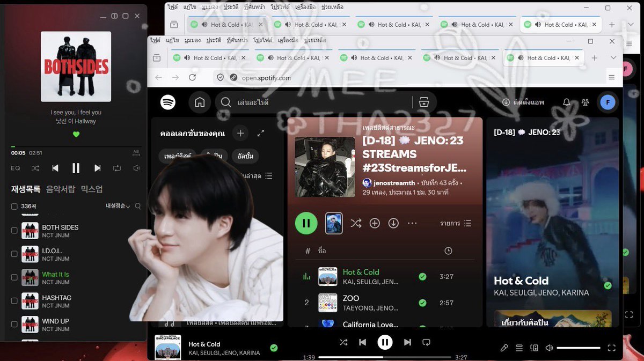The width and height of the screenshot is (644, 361).
Task: Open ไฟล์ menu in front Firefox window
Action: tap(156, 40)
